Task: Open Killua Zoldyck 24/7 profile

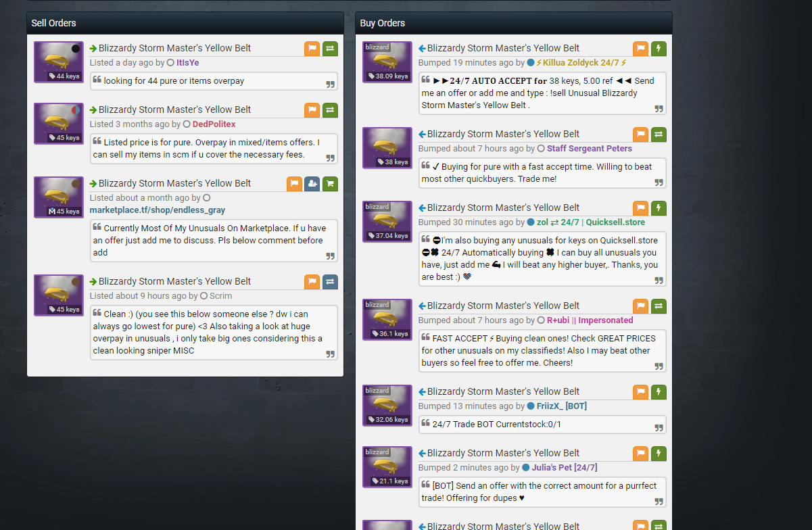Action: pyautogui.click(x=581, y=63)
